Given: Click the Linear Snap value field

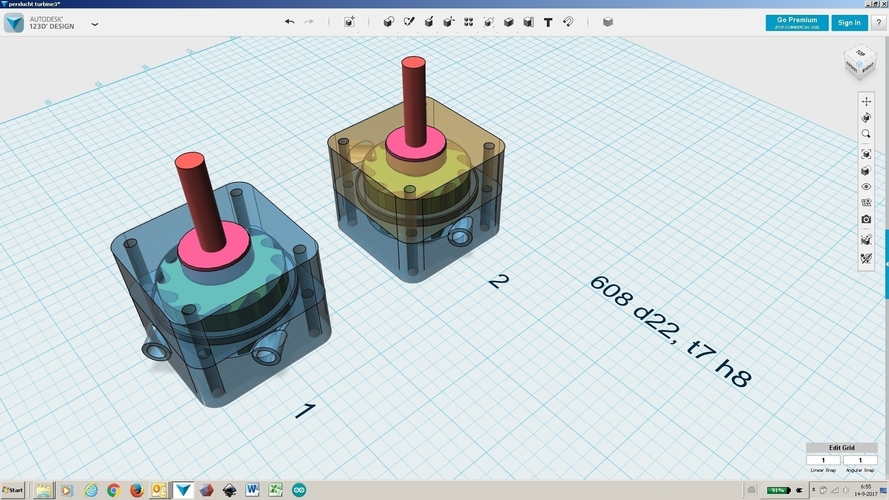Looking at the screenshot, I should [823, 460].
